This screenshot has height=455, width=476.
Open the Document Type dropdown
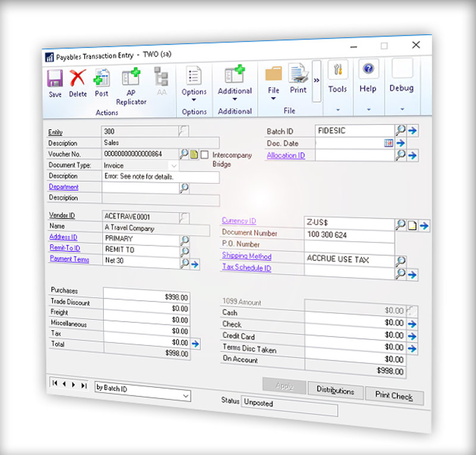tap(174, 166)
